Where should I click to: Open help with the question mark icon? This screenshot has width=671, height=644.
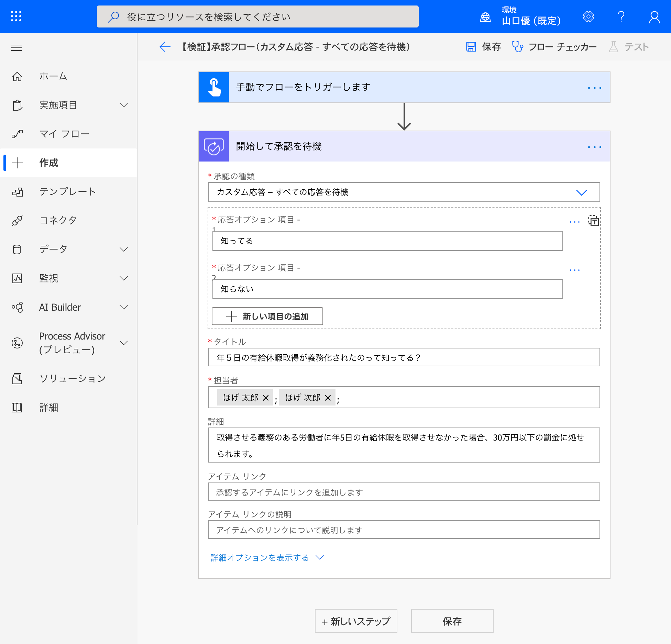(621, 16)
